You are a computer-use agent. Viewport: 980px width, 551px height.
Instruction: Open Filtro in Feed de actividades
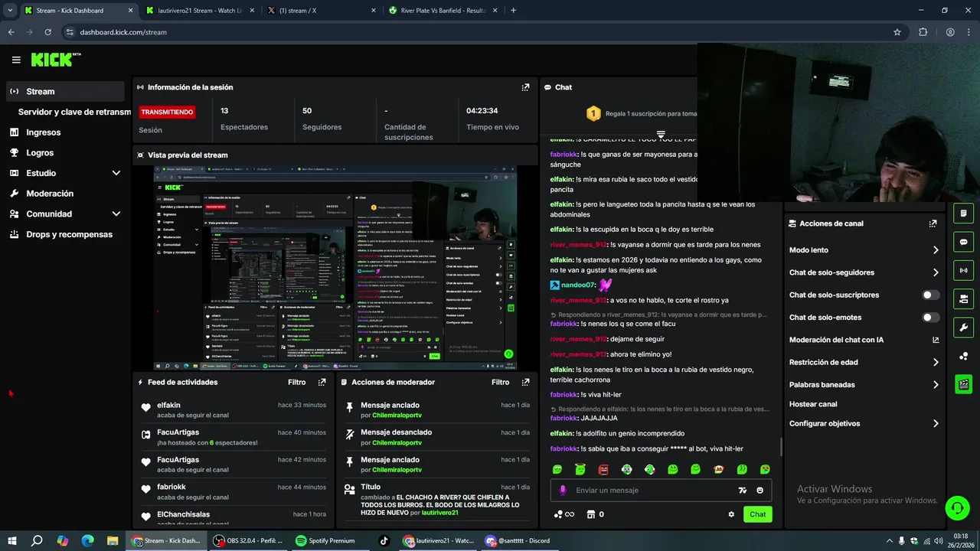296,382
